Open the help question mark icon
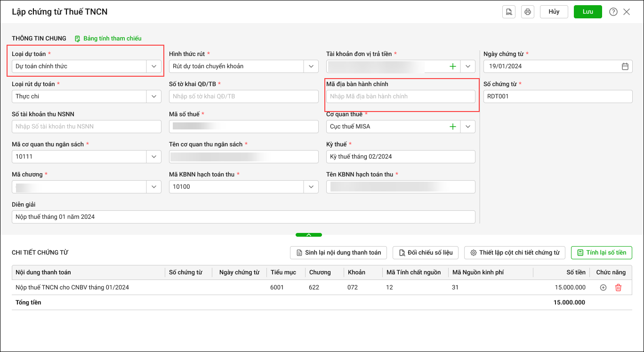644x352 pixels. coord(613,12)
